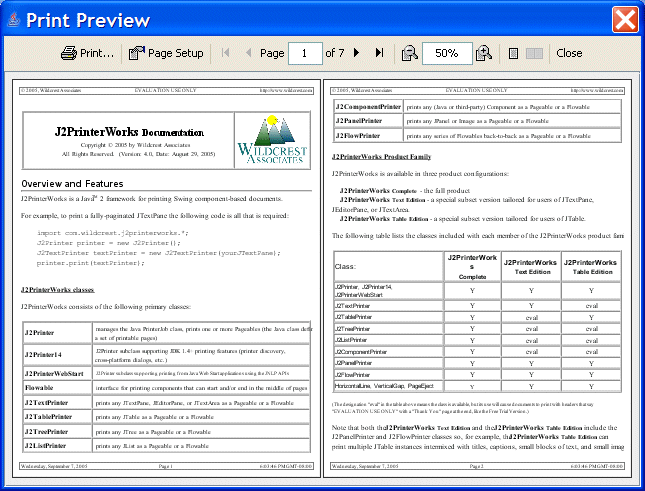Image resolution: width=645 pixels, height=491 pixels.
Task: Click 'J2Printer14' table cell
Action: [x=57, y=355]
